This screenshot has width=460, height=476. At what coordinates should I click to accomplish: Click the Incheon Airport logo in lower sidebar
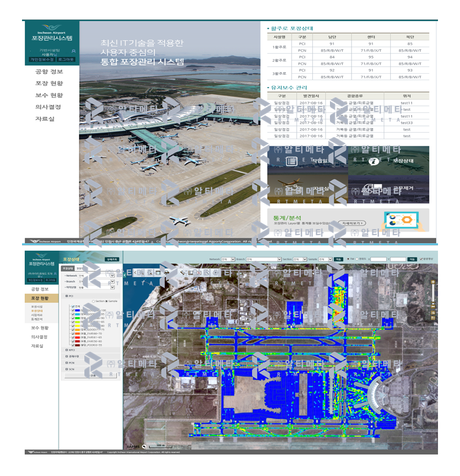[x=42, y=259]
